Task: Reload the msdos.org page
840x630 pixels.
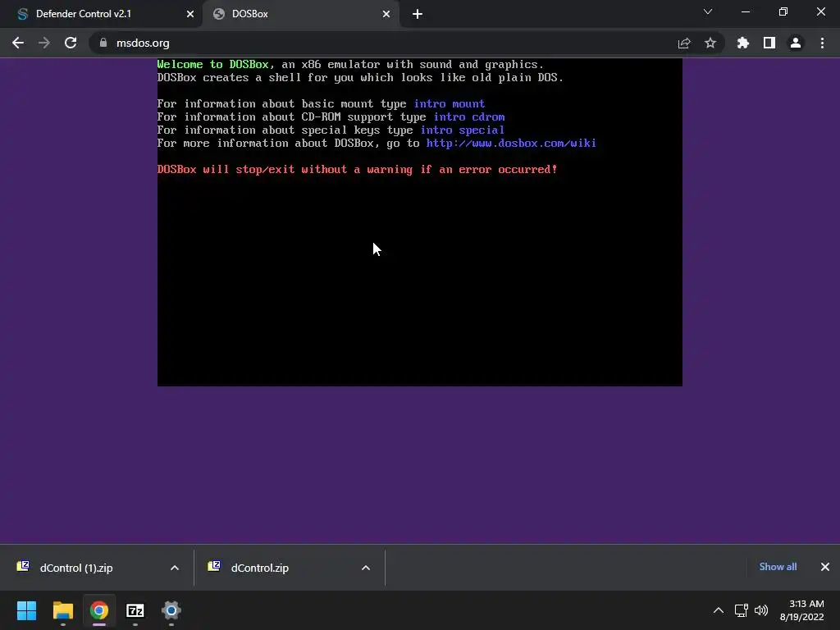Action: 71,43
